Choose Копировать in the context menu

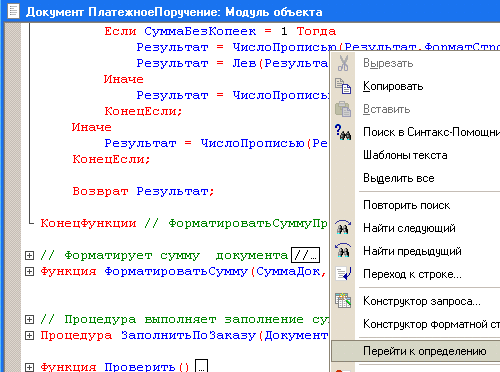[393, 86]
